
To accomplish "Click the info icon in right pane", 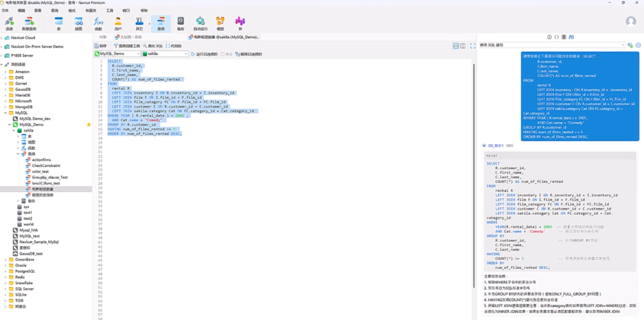I will (549, 37).
